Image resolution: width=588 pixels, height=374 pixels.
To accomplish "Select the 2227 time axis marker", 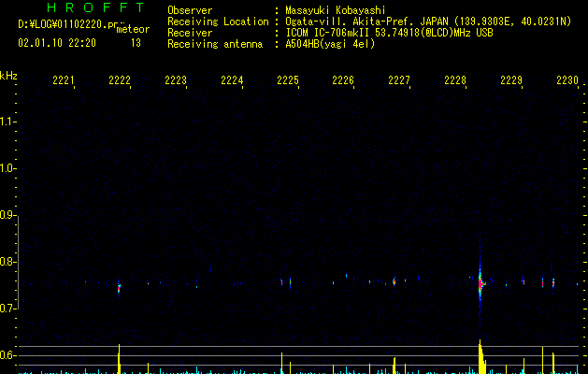I will click(x=399, y=79).
